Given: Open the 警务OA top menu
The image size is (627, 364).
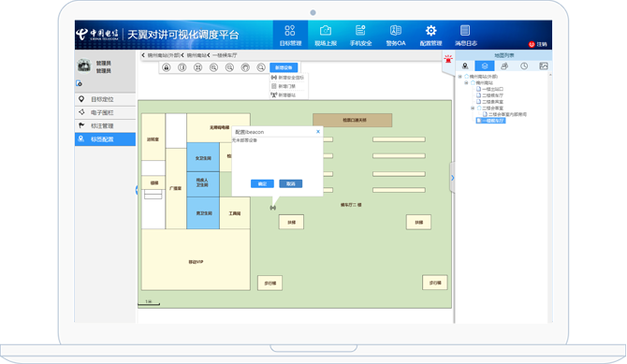Looking at the screenshot, I should 396,36.
